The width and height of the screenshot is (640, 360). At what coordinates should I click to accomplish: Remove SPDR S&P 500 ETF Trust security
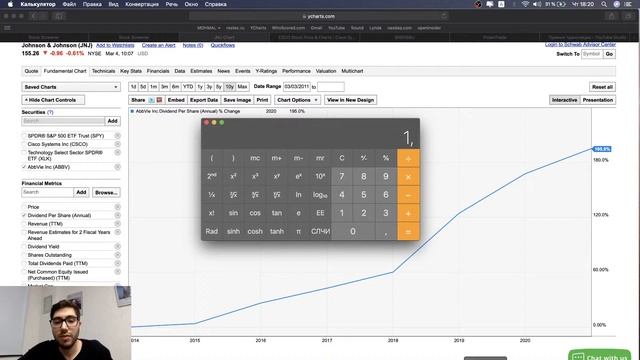pos(118,136)
